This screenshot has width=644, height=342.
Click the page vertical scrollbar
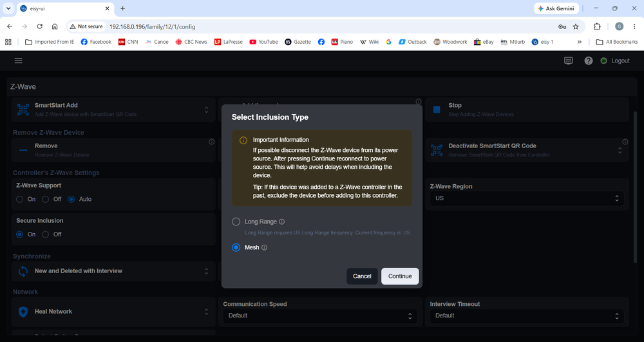click(x=636, y=187)
